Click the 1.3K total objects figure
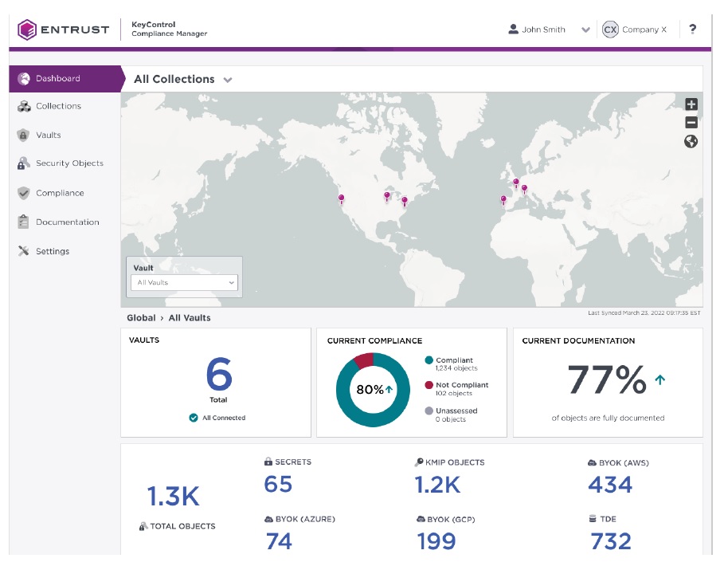728x562 pixels. (173, 496)
